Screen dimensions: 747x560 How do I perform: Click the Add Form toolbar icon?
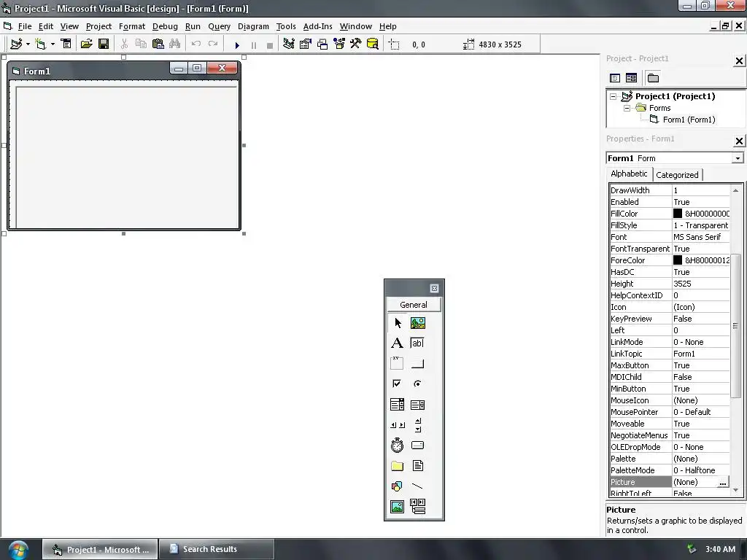pos(41,44)
